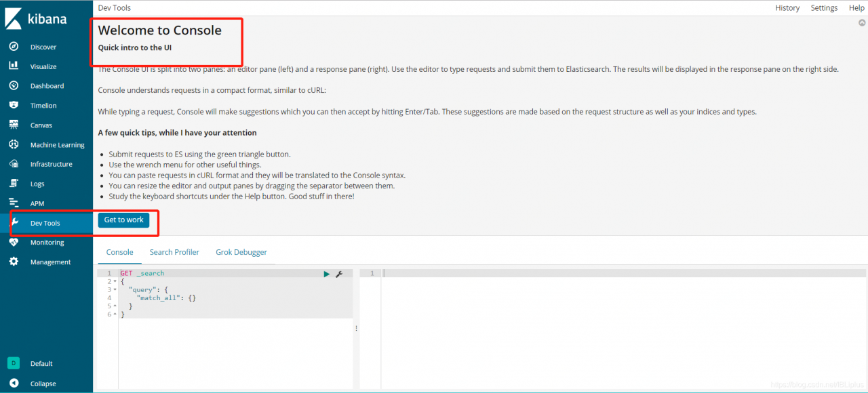Select Machine Learning sidebar label
868x393 pixels.
point(58,145)
